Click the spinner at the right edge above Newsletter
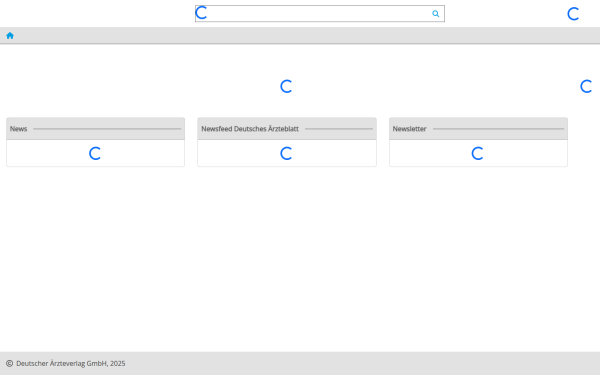Viewport: 600px width, 375px height. click(x=586, y=86)
